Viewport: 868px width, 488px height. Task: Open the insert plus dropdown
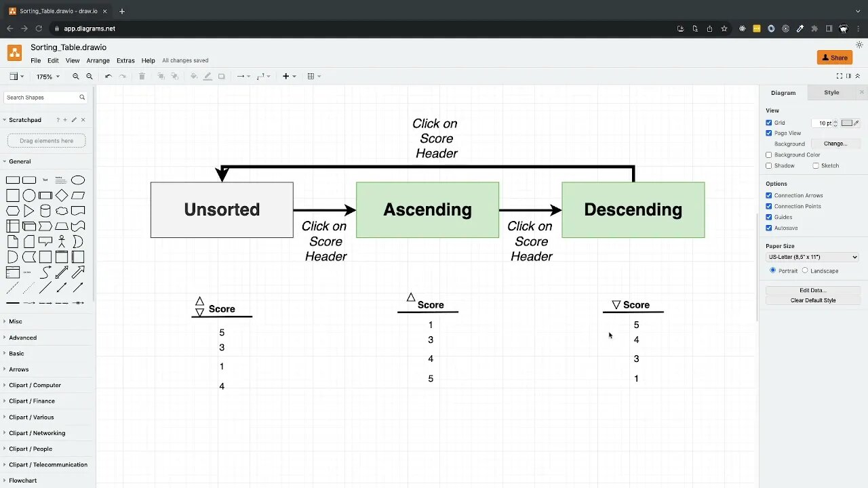tap(289, 77)
